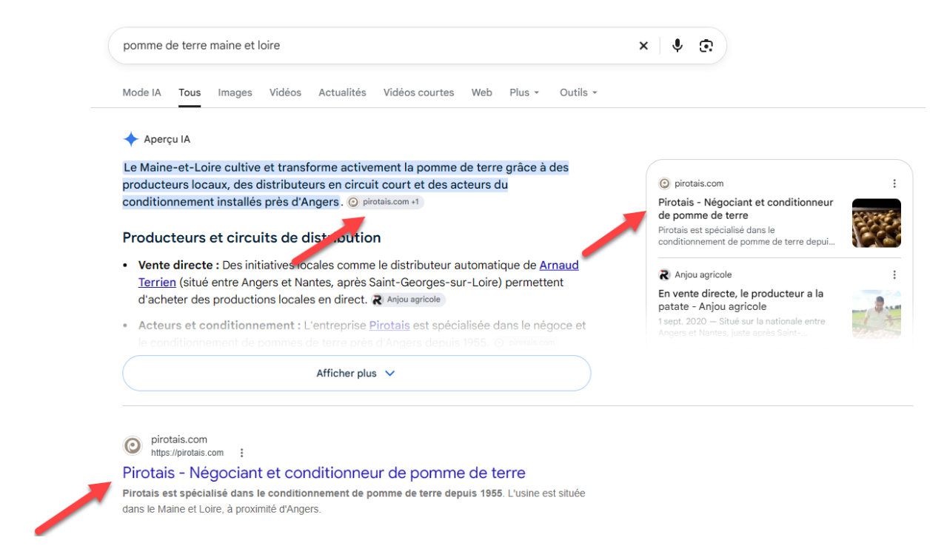Open Google Lens image search icon
This screenshot has height=560, width=947.
point(706,46)
